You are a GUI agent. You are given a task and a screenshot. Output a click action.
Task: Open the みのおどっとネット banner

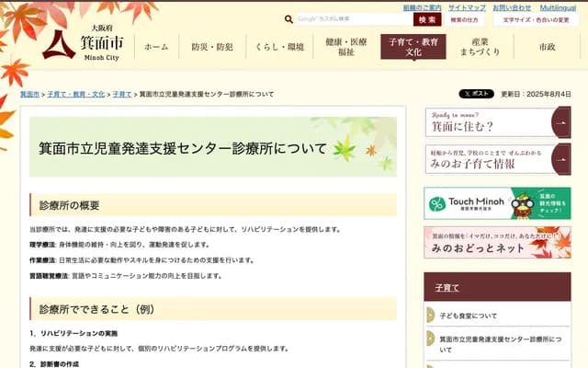(x=496, y=242)
